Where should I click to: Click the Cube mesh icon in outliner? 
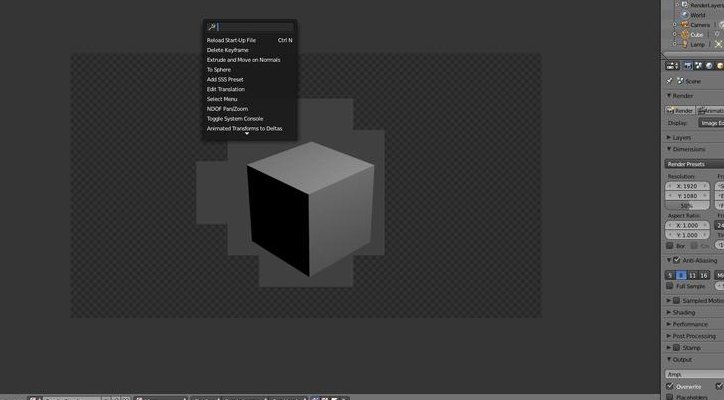point(685,35)
